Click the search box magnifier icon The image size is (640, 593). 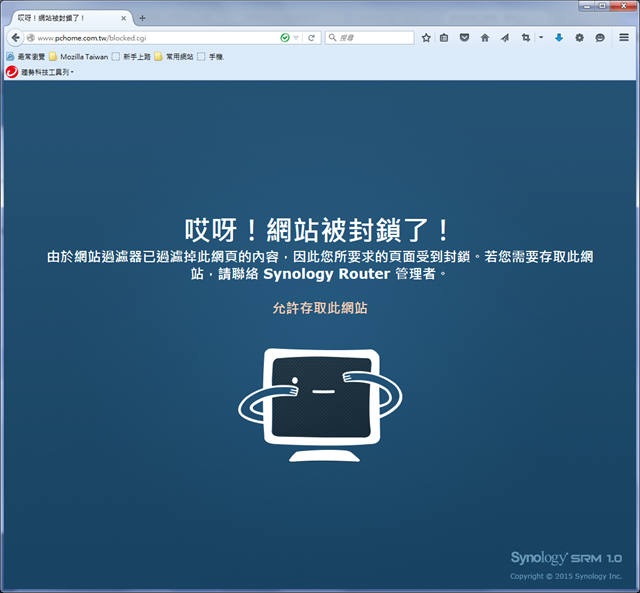click(x=333, y=38)
